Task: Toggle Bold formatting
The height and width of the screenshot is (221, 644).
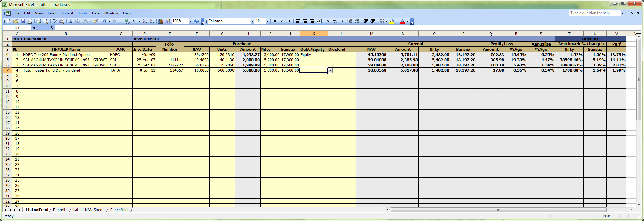Action: 275,21
